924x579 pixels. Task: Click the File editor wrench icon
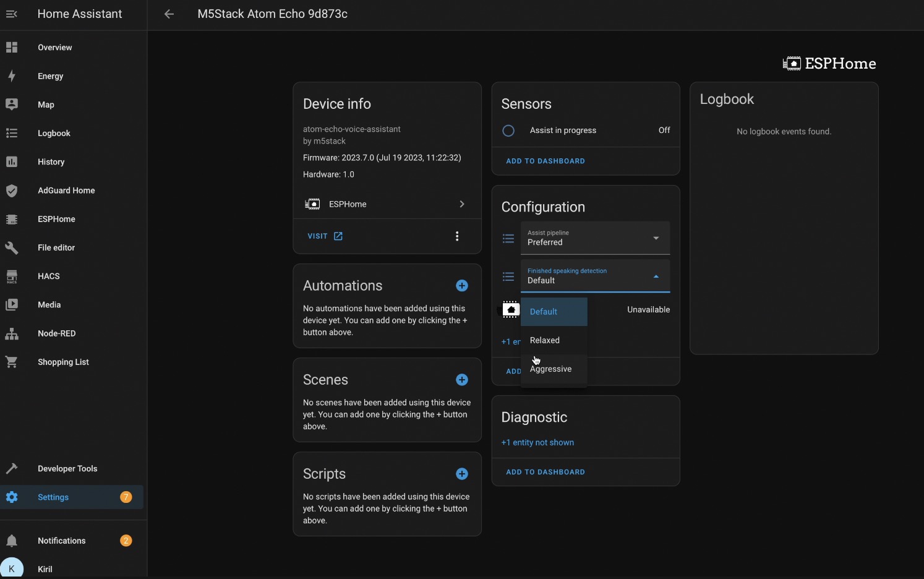[12, 247]
